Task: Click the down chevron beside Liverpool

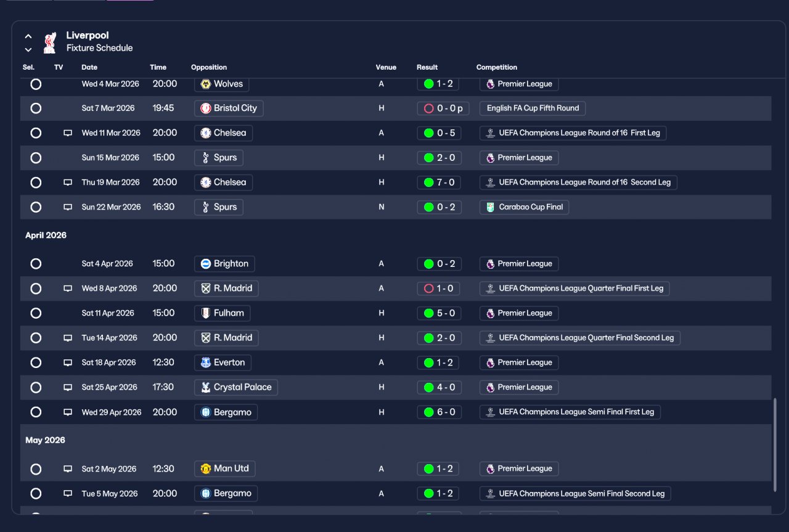Action: pos(28,49)
